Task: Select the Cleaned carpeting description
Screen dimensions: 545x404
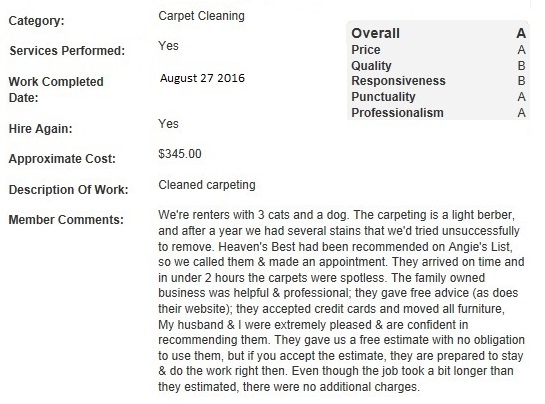Action: [x=207, y=185]
